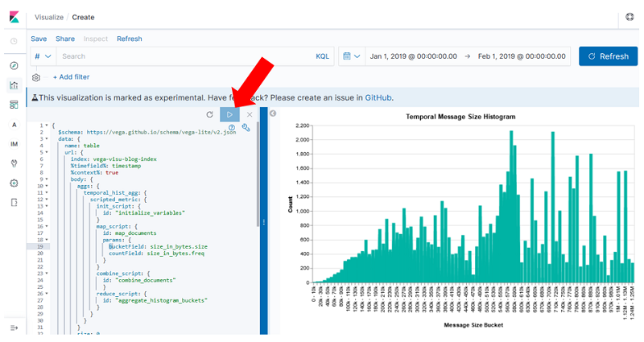
Task: Open Dev Tools wrench in sidebar
Action: [x=14, y=163]
